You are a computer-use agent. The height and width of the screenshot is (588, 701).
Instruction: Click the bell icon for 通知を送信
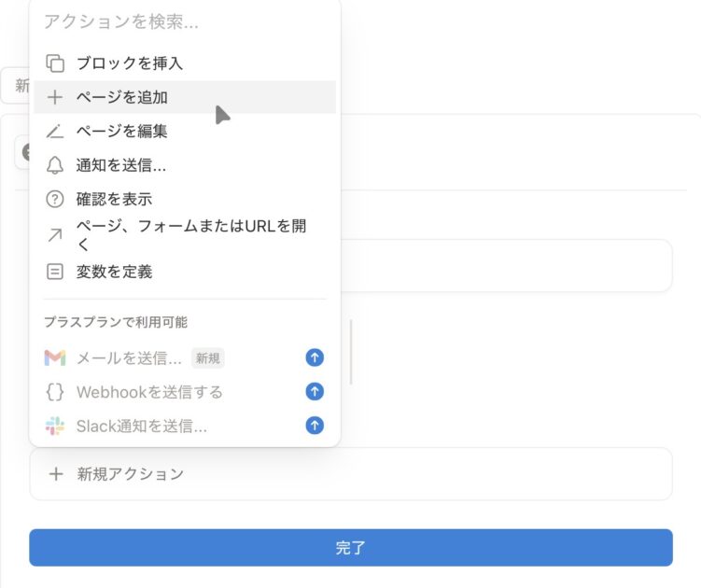(55, 165)
